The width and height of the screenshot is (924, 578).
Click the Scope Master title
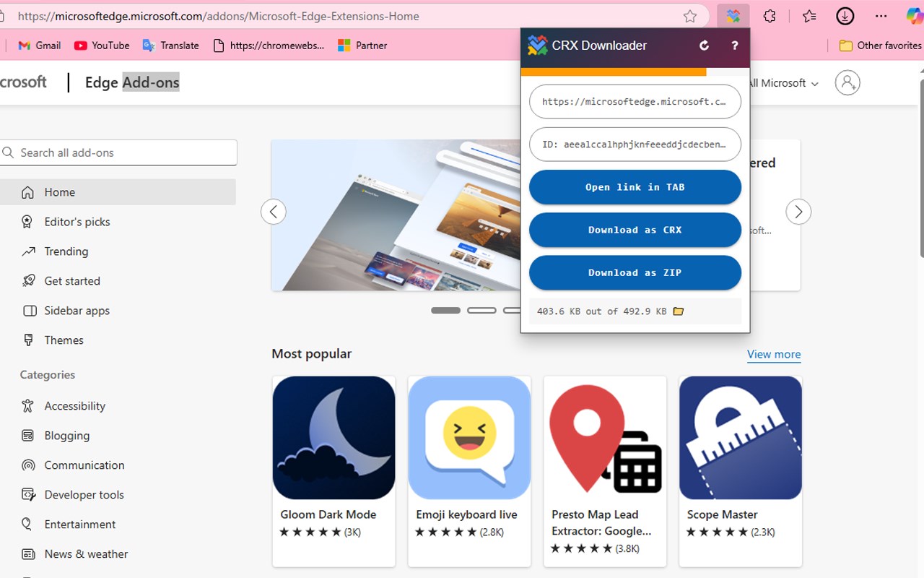pos(723,514)
